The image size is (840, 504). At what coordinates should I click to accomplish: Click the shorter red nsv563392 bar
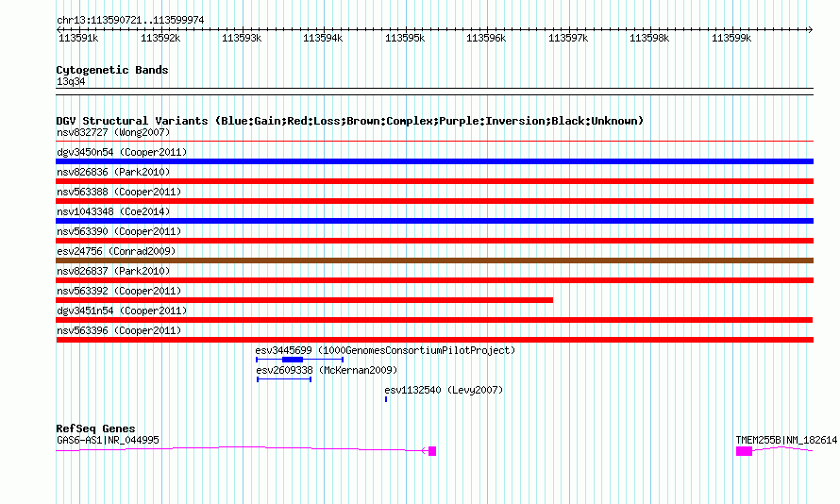coord(304,300)
